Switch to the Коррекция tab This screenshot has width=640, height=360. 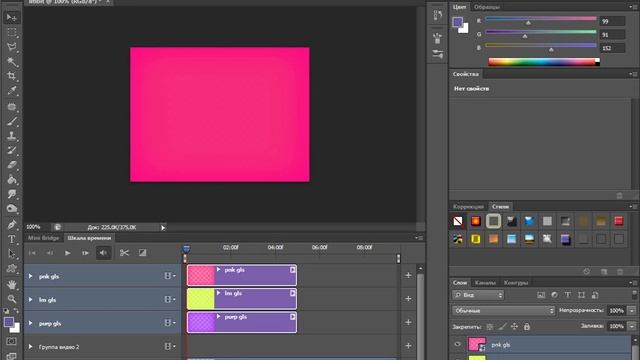pos(468,207)
